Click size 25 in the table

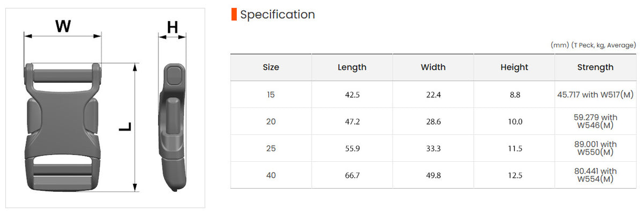271,148
